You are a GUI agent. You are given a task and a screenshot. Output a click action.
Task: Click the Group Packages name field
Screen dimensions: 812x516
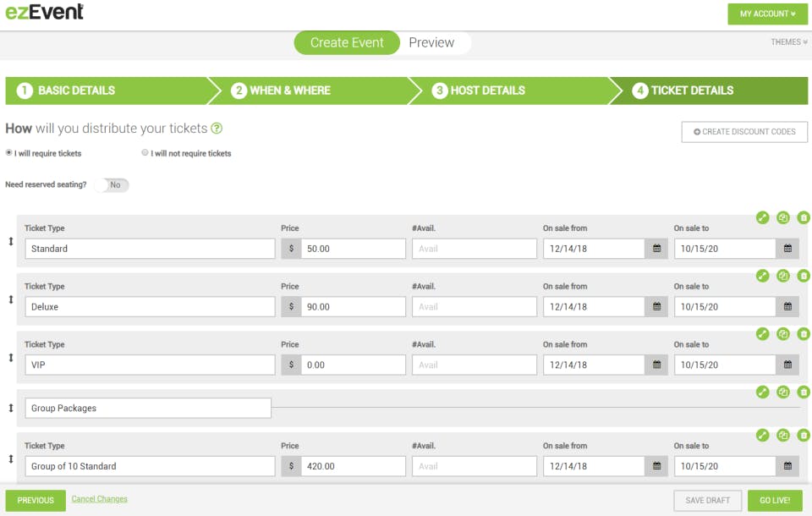pyautogui.click(x=148, y=409)
